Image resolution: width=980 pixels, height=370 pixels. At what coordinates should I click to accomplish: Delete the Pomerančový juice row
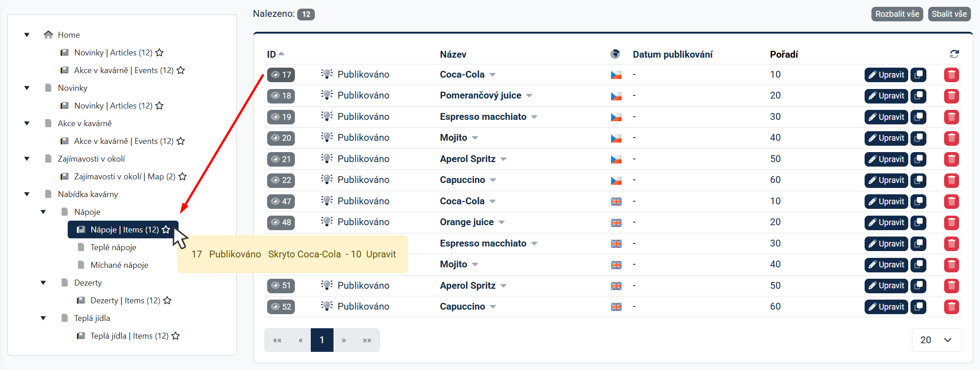pos(951,96)
